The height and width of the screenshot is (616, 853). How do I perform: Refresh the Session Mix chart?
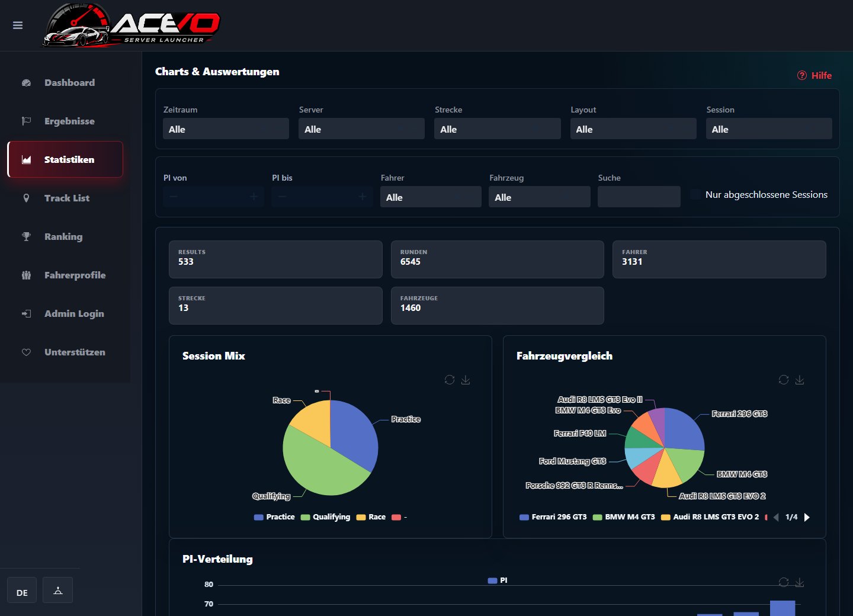click(x=450, y=380)
